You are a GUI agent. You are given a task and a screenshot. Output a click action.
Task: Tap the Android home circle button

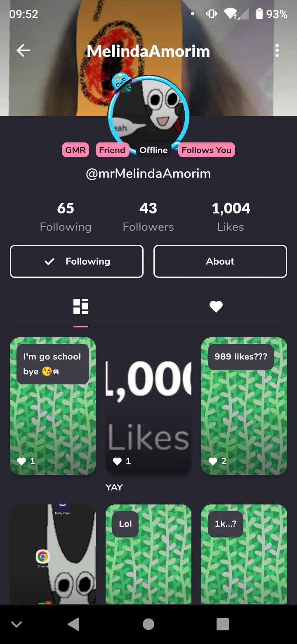148,624
